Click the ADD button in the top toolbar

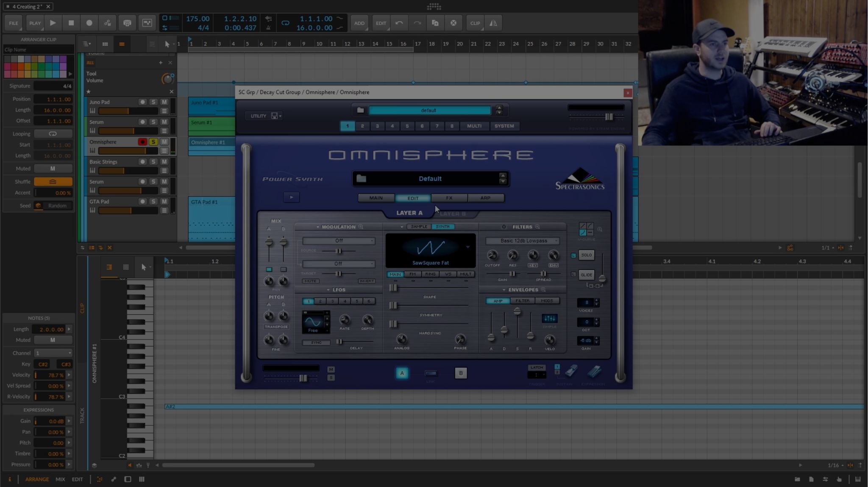click(x=359, y=23)
